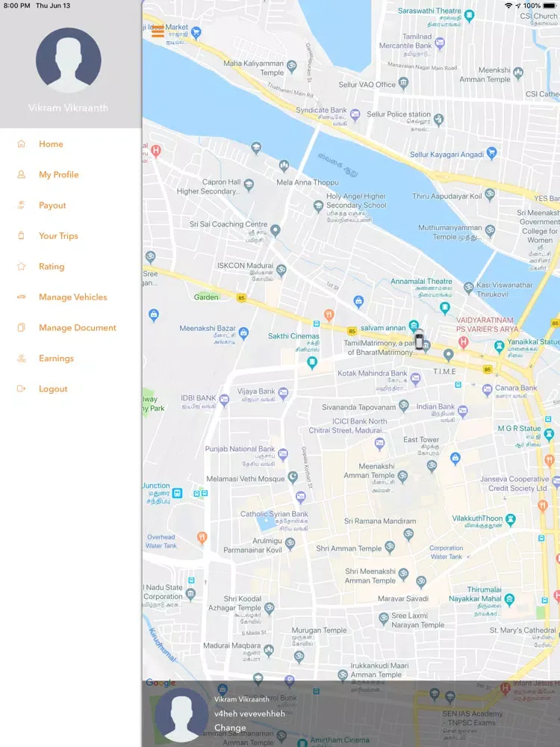Tap the battery indicator in status bar
The width and height of the screenshot is (560, 747).
(x=550, y=5)
